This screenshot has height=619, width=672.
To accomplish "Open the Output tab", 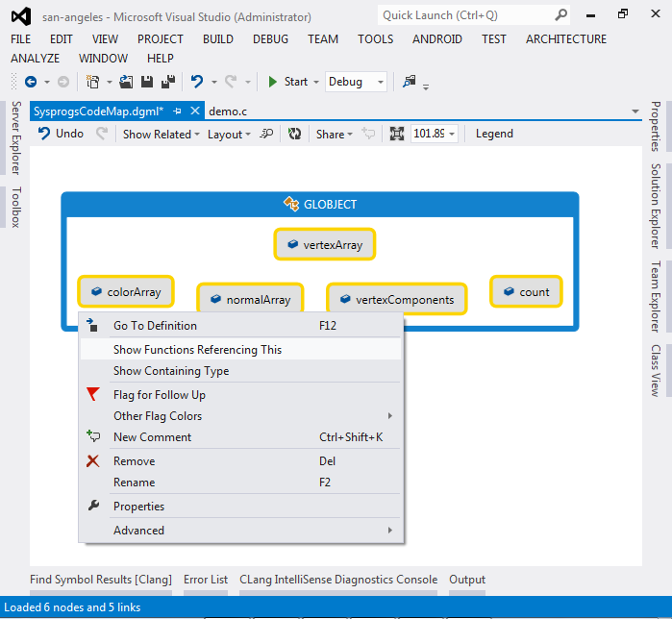I will [467, 580].
